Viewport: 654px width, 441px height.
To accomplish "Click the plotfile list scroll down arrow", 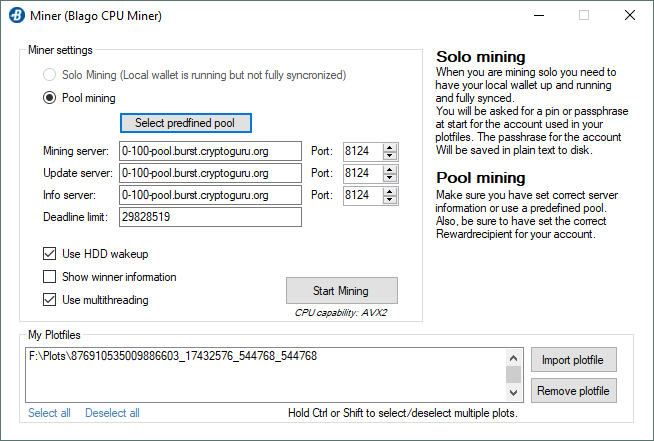I will click(513, 393).
